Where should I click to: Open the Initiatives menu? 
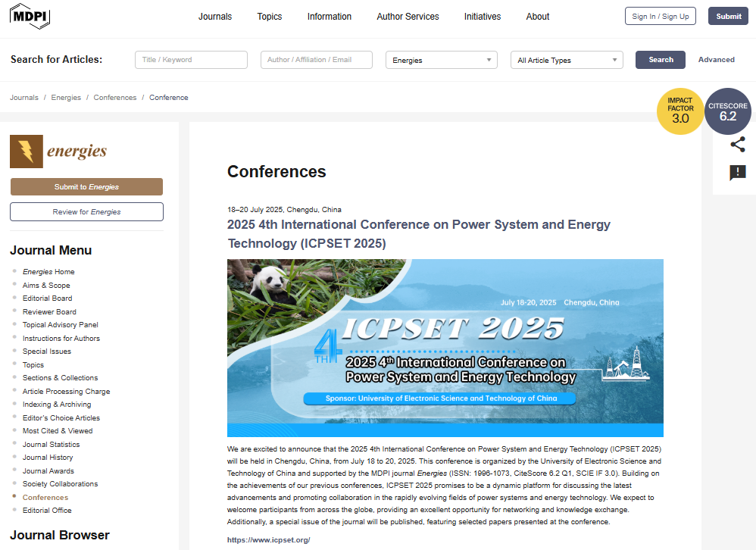point(483,17)
